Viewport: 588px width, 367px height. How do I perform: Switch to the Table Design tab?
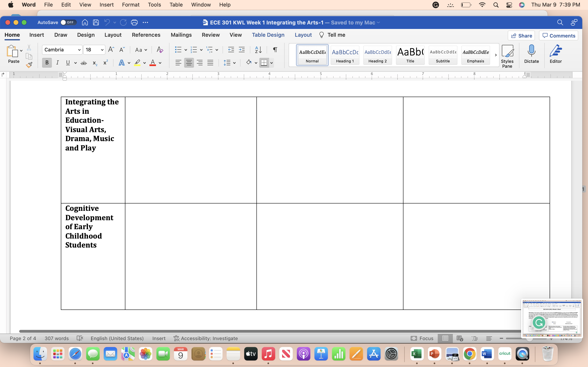[268, 35]
